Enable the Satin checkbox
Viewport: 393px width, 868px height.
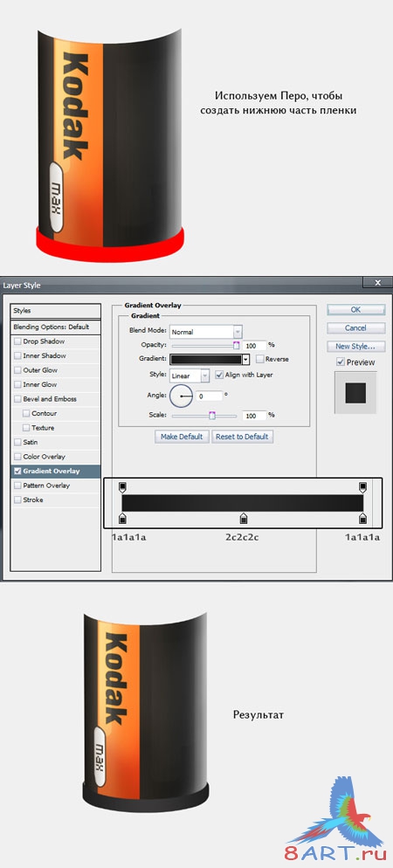click(17, 443)
